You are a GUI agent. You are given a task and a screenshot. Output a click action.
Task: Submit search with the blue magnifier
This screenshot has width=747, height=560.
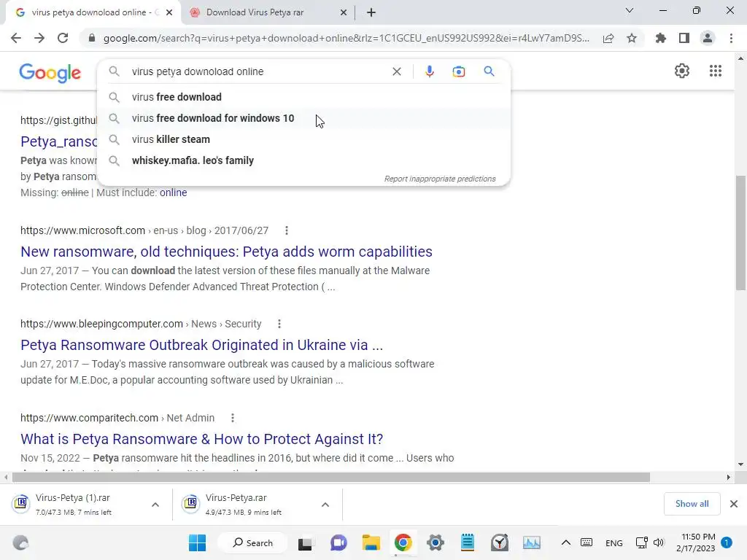point(489,71)
